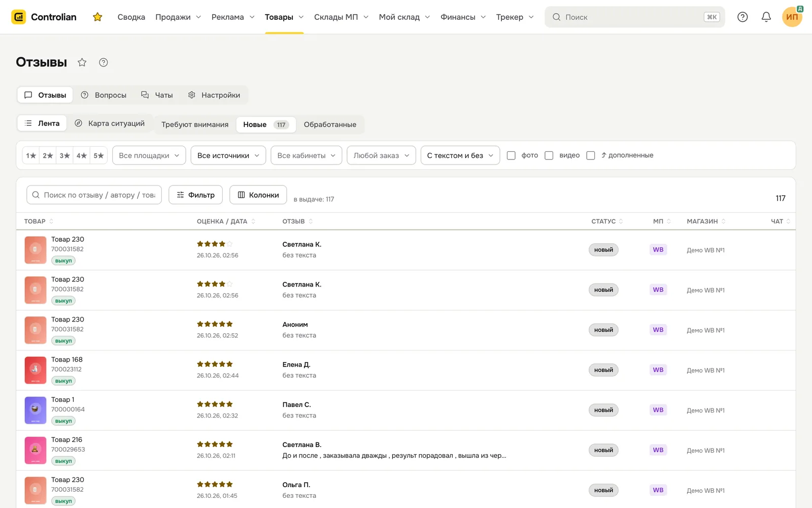Toggle 5★ rating filter

click(x=98, y=155)
